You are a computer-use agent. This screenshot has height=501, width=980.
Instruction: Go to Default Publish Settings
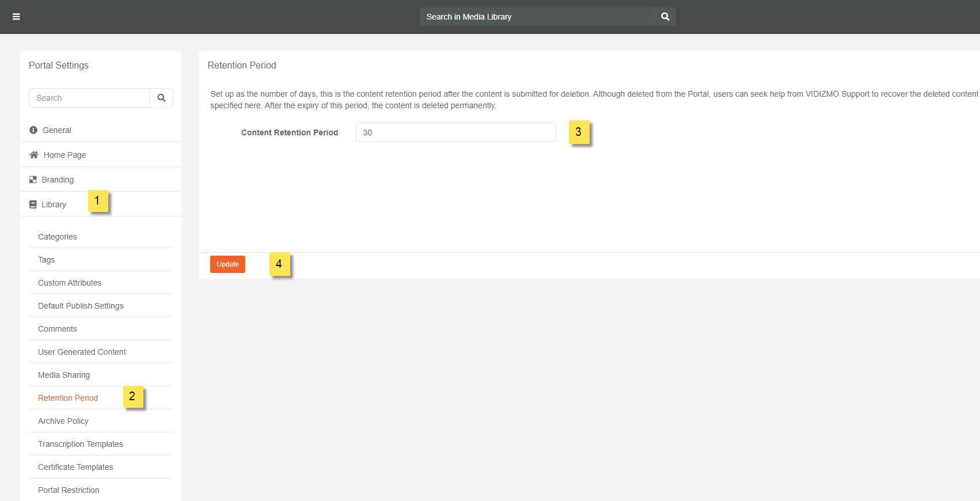[81, 306]
